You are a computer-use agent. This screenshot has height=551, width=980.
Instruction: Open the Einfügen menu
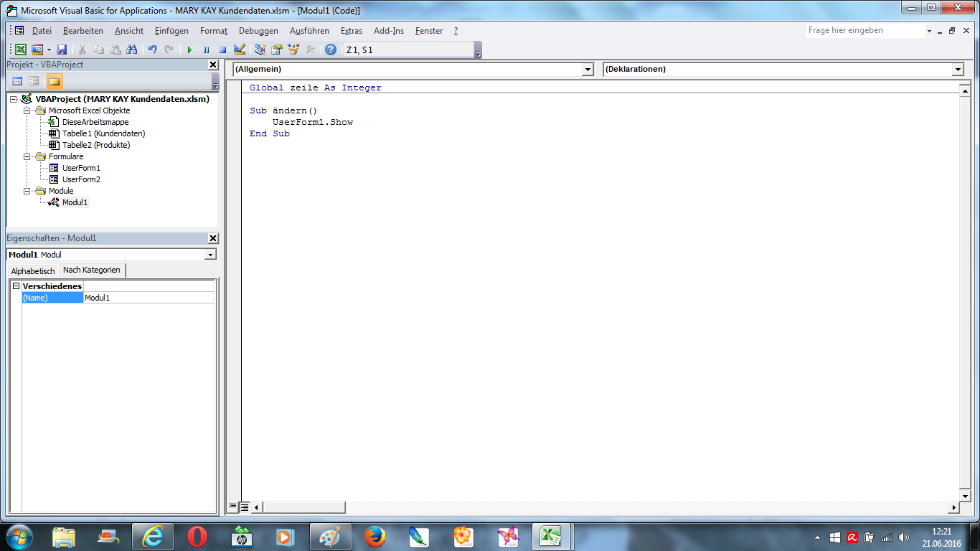click(x=171, y=31)
